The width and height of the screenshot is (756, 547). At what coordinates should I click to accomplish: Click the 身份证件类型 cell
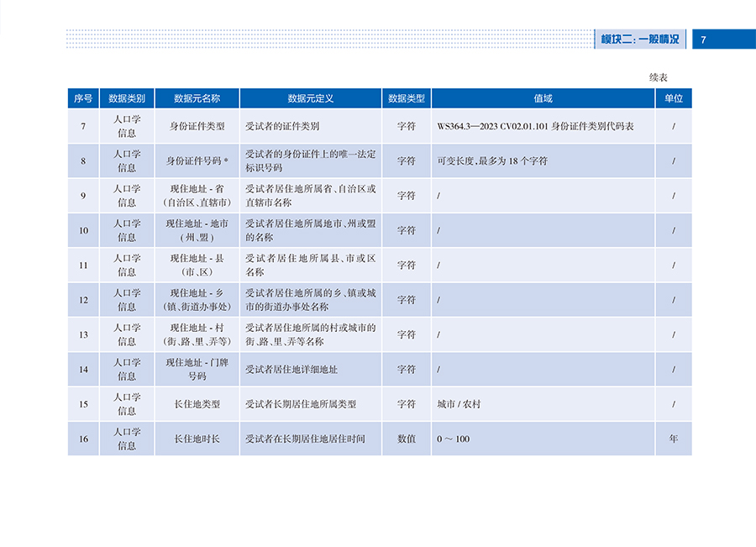tap(197, 126)
